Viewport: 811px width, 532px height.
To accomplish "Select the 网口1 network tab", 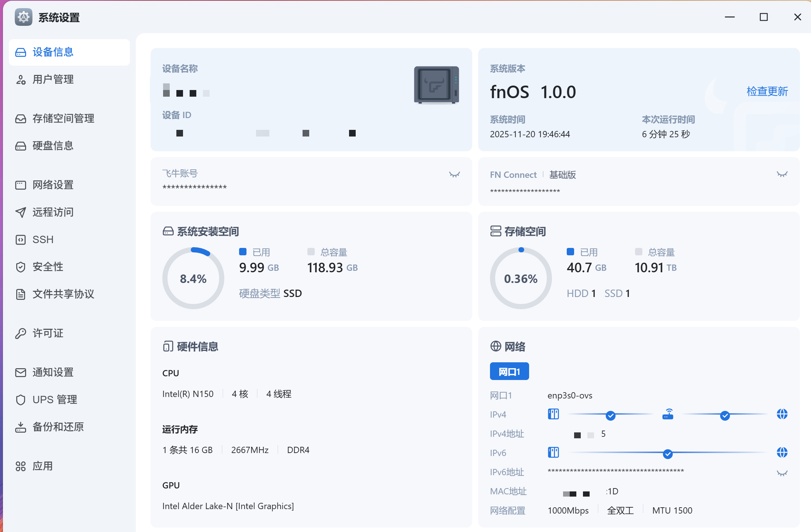I will click(509, 371).
